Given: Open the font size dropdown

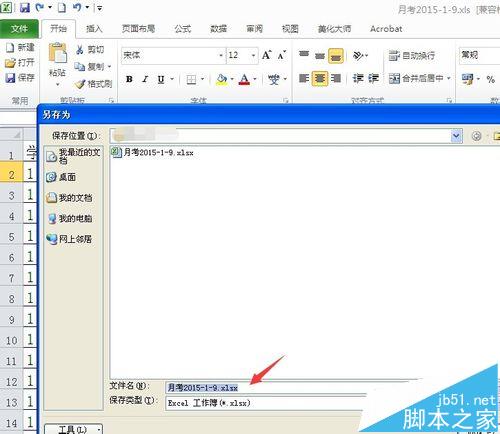Looking at the screenshot, I should pos(253,55).
